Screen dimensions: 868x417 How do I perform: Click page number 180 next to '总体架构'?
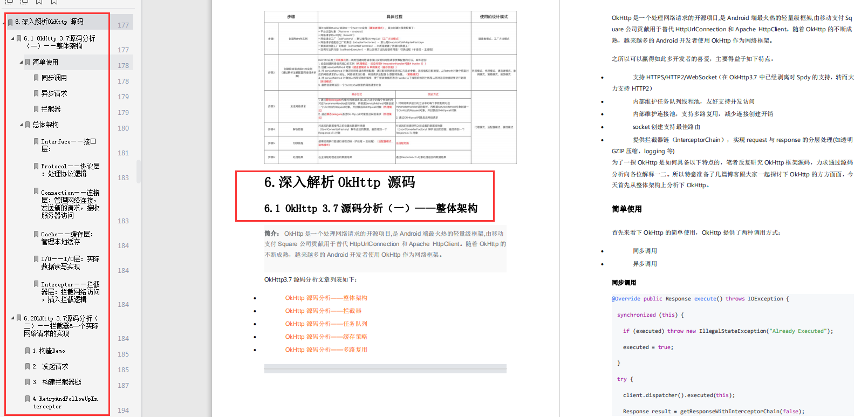point(124,128)
